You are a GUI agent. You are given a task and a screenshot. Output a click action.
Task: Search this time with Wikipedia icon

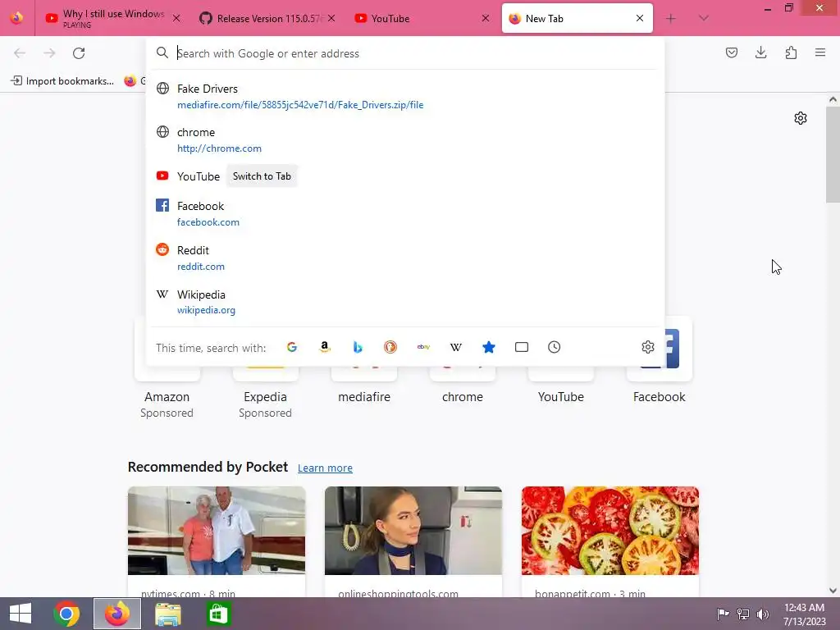pyautogui.click(x=456, y=347)
